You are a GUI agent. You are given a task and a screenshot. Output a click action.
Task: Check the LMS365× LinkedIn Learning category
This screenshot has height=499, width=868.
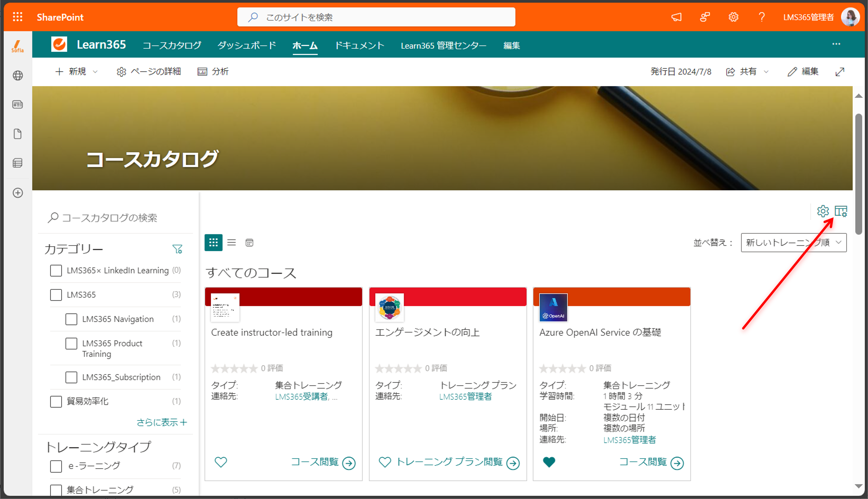point(56,270)
